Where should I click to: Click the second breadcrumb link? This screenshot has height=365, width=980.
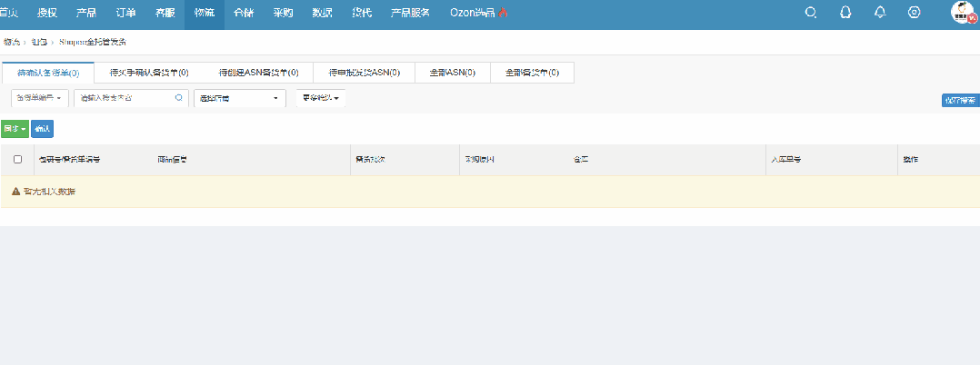(x=39, y=42)
